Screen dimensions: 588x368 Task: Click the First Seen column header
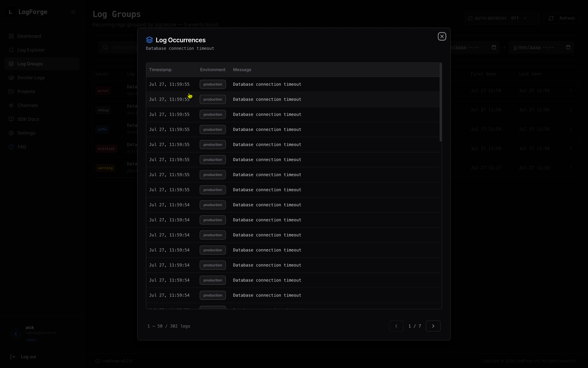(x=483, y=74)
